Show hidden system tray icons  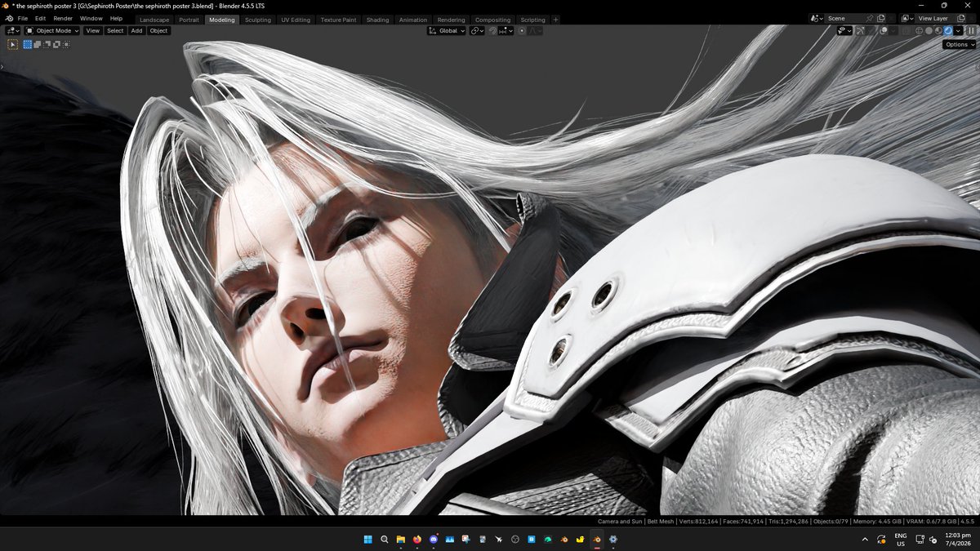(865, 540)
